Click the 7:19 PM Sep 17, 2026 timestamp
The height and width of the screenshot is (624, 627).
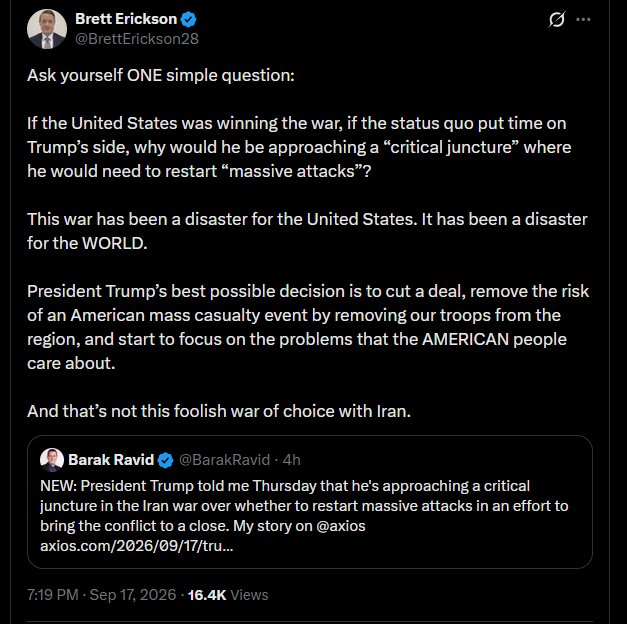[x=102, y=595]
